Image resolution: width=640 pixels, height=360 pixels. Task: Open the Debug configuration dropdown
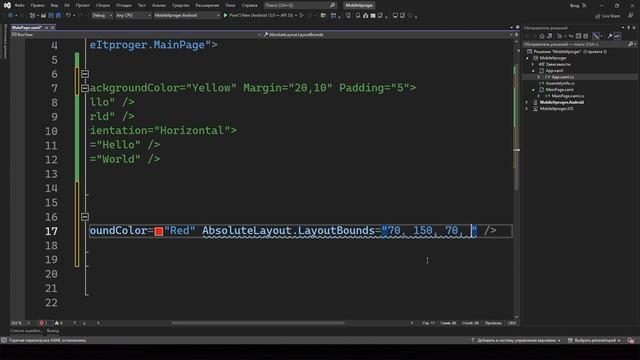coord(102,15)
